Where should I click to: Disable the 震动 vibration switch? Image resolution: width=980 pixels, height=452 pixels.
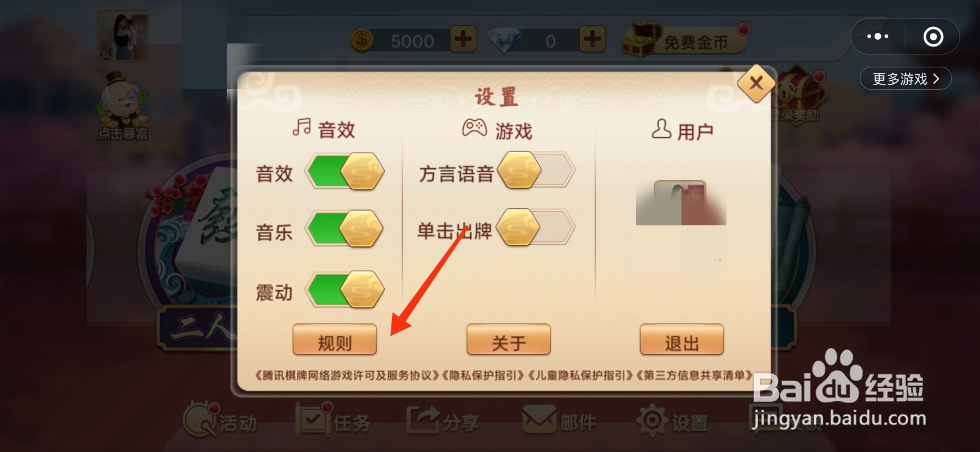(x=345, y=289)
